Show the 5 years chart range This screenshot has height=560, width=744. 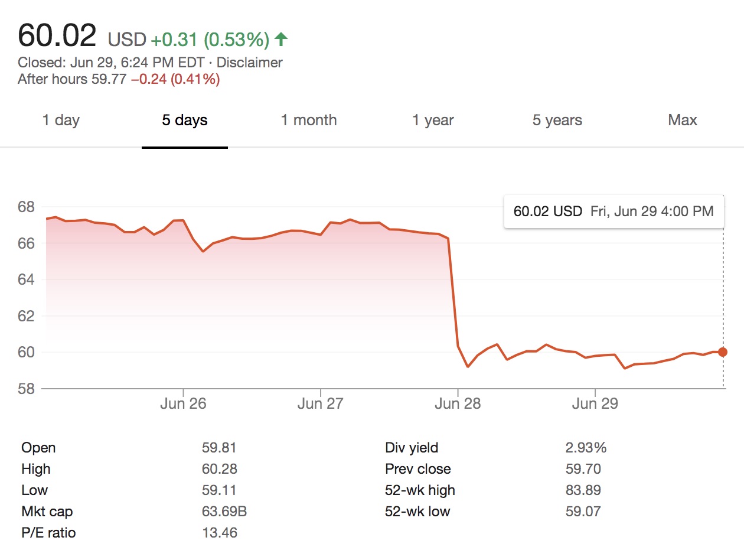point(557,121)
